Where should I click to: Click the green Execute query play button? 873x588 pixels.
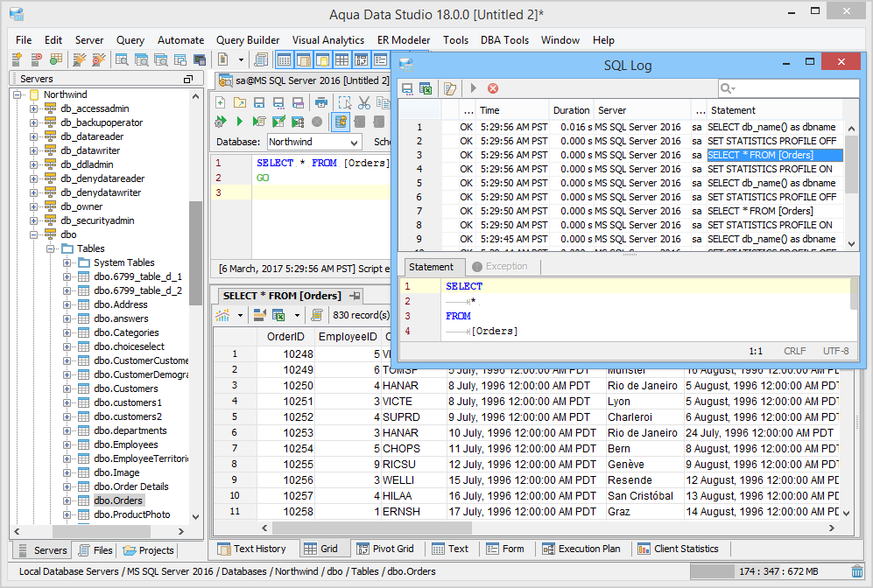coord(239,122)
